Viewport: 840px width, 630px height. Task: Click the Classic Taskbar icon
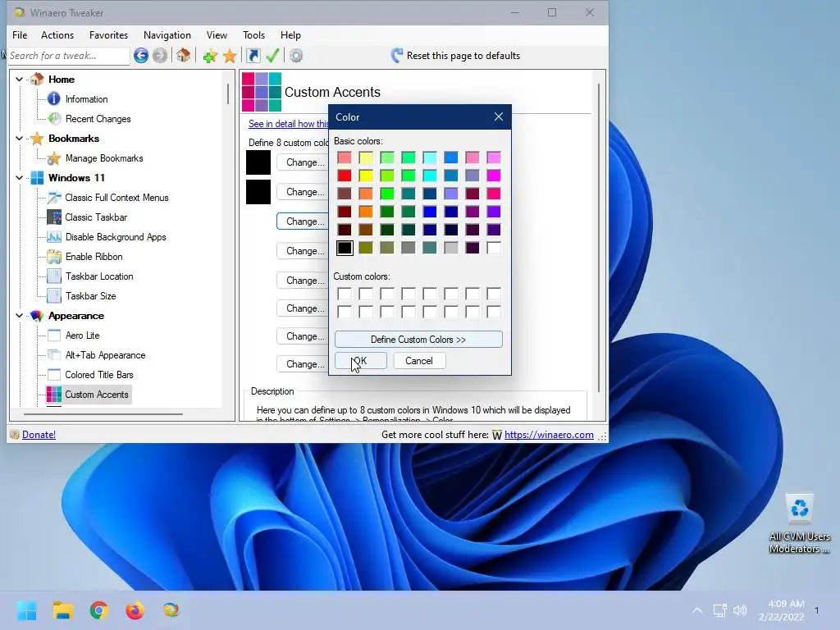point(54,217)
